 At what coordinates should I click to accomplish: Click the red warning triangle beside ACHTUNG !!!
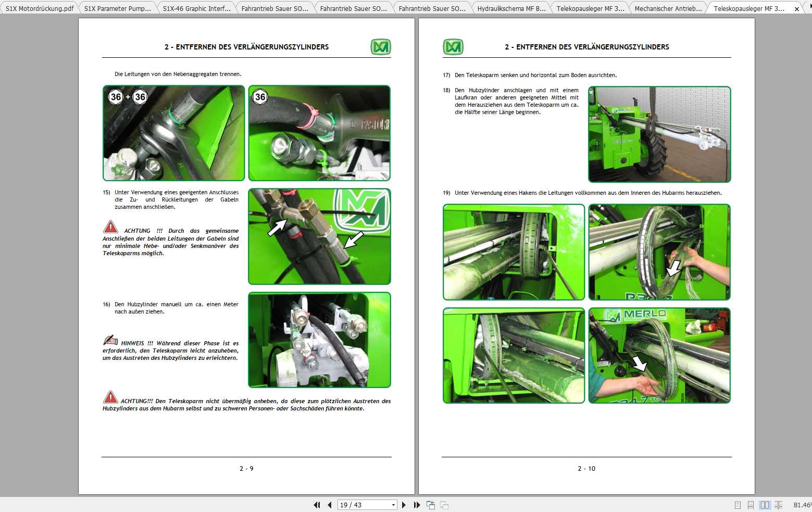tap(110, 227)
